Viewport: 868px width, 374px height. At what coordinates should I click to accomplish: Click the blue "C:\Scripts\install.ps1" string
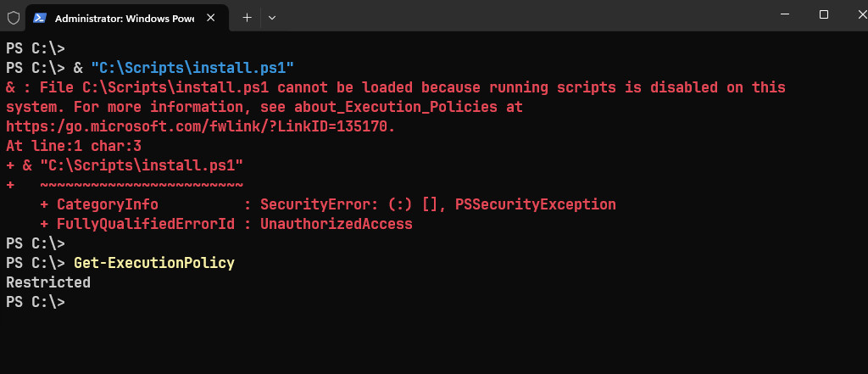click(x=192, y=68)
